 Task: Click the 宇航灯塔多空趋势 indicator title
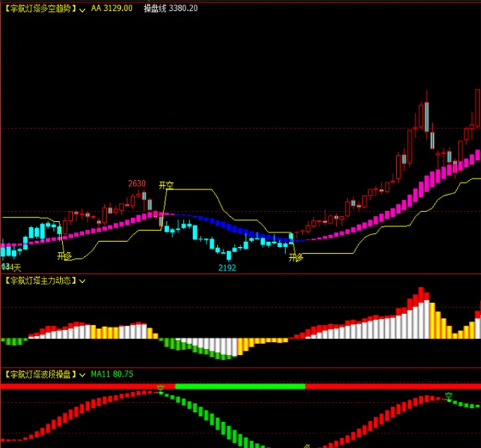click(x=40, y=9)
